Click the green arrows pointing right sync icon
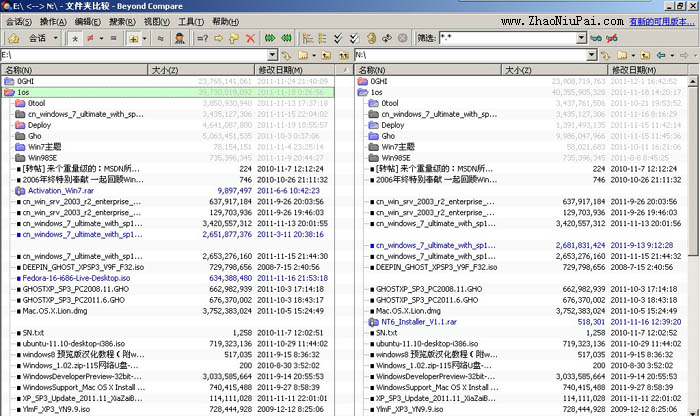The image size is (700, 416). click(x=270, y=38)
